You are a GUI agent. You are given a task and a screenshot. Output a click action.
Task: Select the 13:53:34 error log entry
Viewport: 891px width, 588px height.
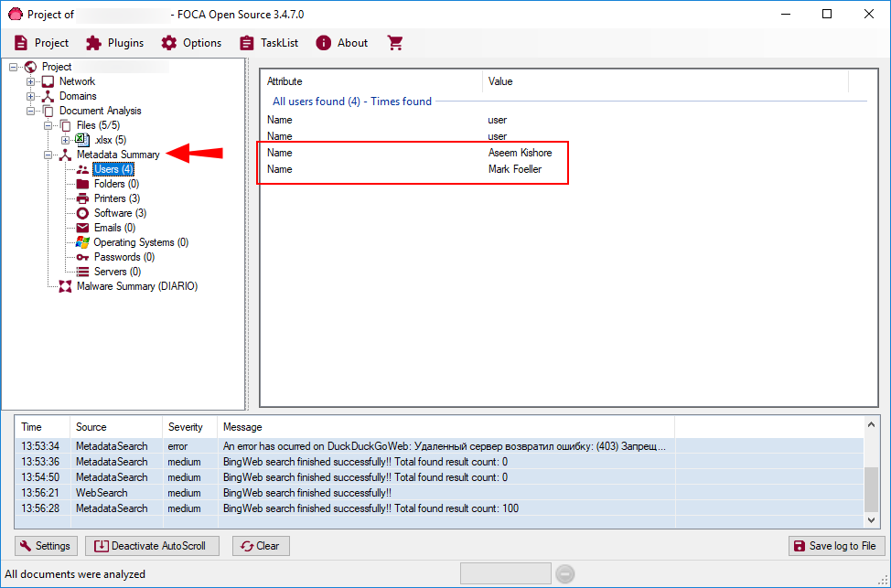coord(441,446)
